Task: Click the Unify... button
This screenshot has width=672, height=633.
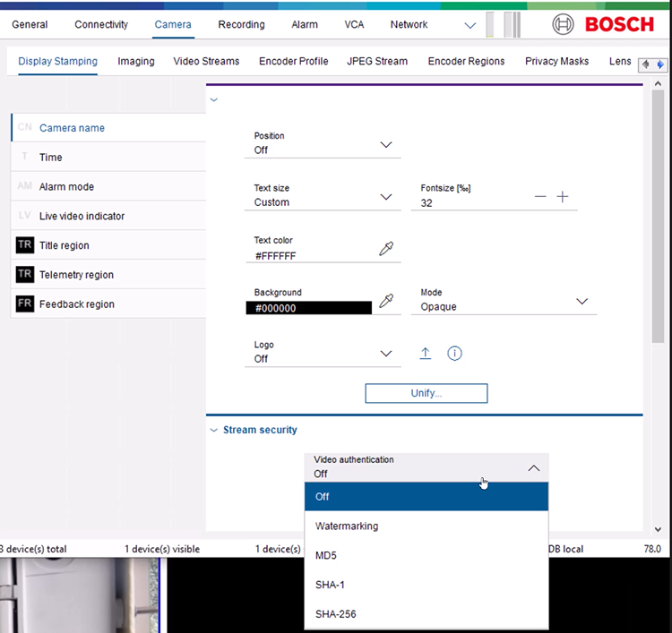Action: [426, 393]
